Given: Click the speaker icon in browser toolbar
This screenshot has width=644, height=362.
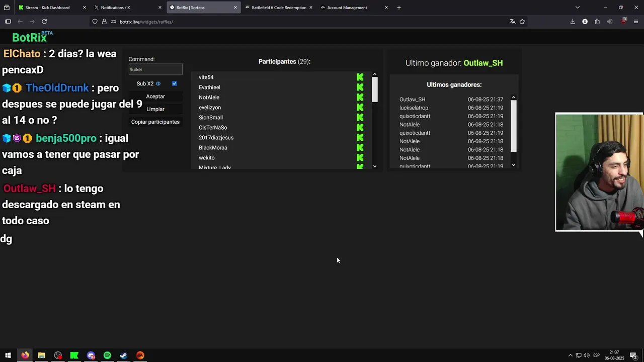Looking at the screenshot, I should 610,22.
